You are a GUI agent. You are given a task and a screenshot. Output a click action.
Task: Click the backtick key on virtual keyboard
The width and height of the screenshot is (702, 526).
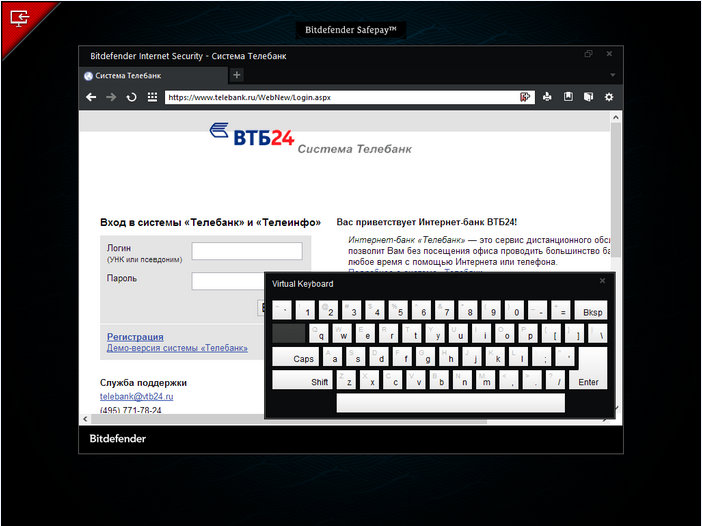(282, 310)
